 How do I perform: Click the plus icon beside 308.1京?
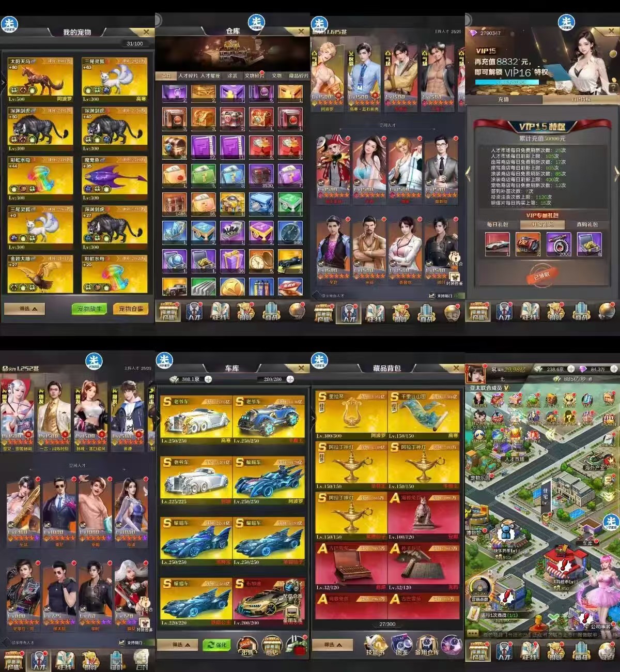pos(208,379)
